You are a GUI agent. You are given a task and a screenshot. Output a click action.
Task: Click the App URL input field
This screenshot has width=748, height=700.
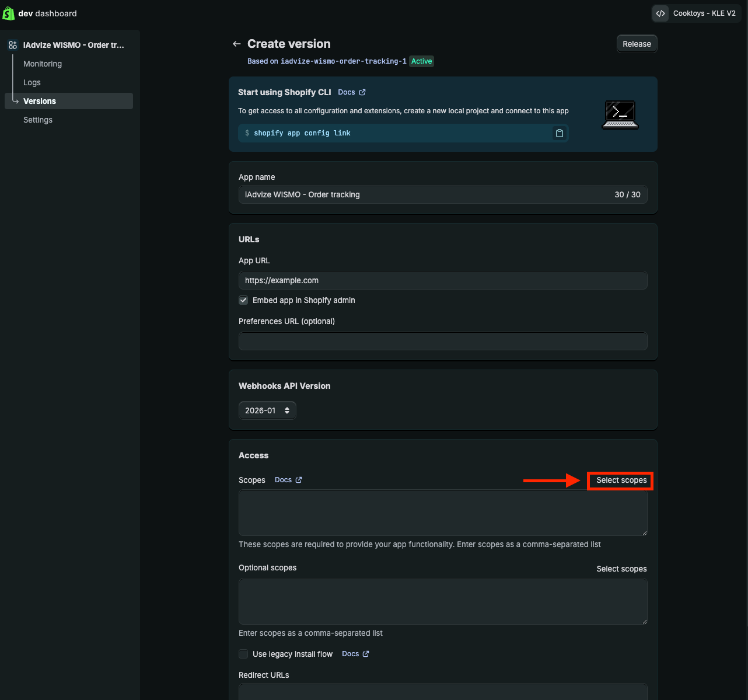[443, 280]
